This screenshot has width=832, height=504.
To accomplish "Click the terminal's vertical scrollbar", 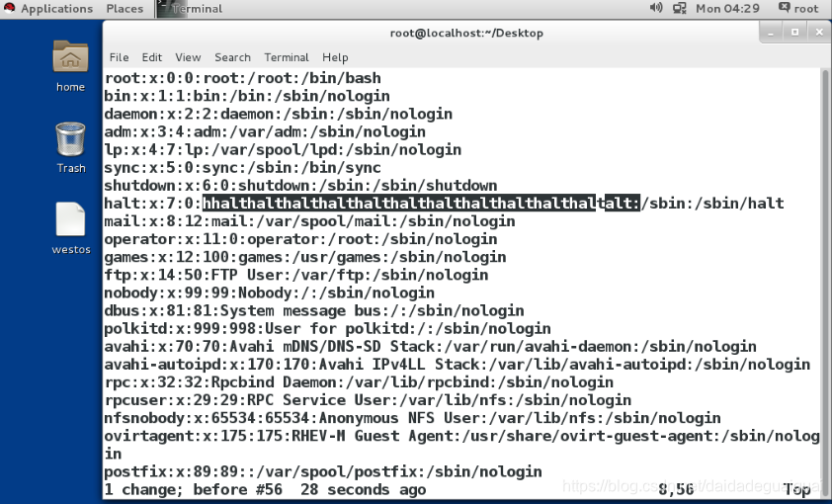I will [826, 282].
